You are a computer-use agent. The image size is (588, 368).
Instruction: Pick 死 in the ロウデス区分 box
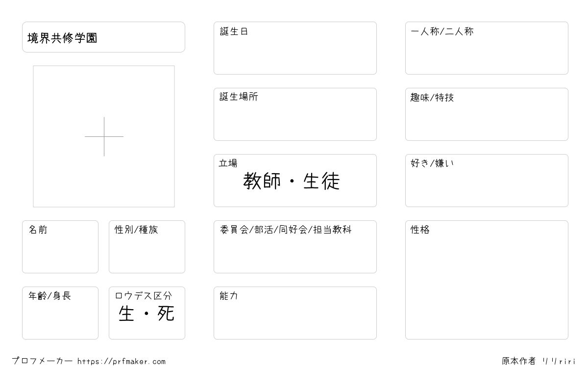(x=166, y=314)
